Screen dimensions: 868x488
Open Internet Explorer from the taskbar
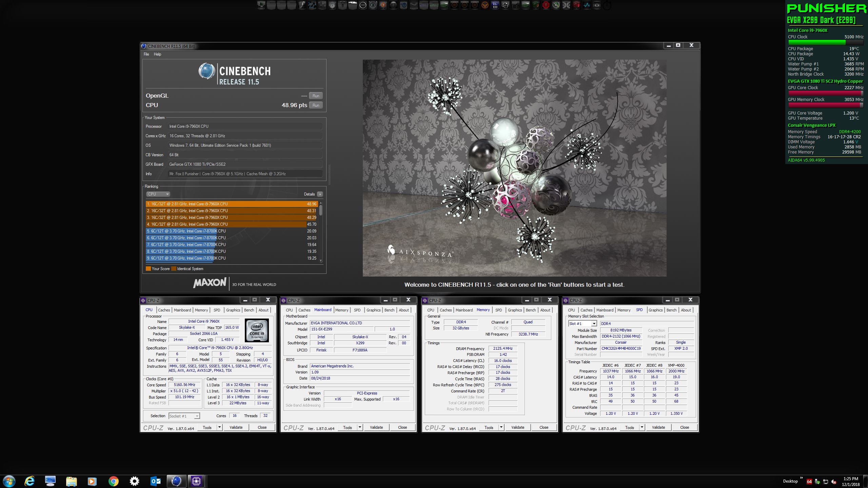[x=29, y=481]
